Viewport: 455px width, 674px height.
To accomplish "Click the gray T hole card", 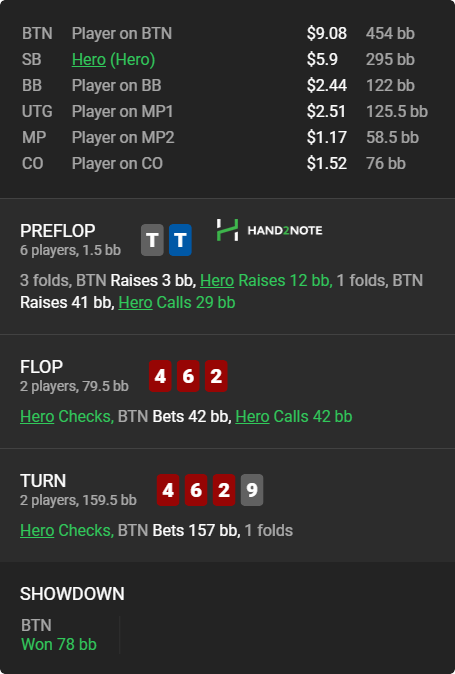I will (x=152, y=240).
